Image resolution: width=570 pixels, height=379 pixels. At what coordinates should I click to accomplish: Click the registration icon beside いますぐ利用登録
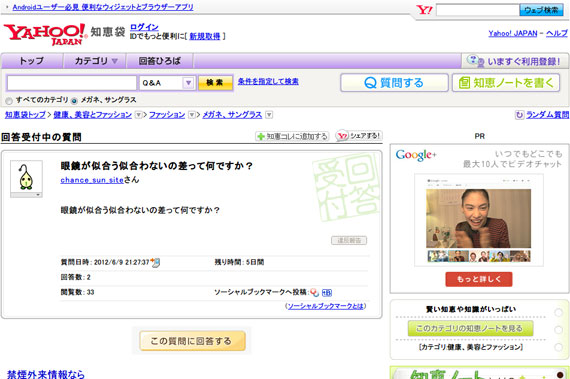coord(475,61)
